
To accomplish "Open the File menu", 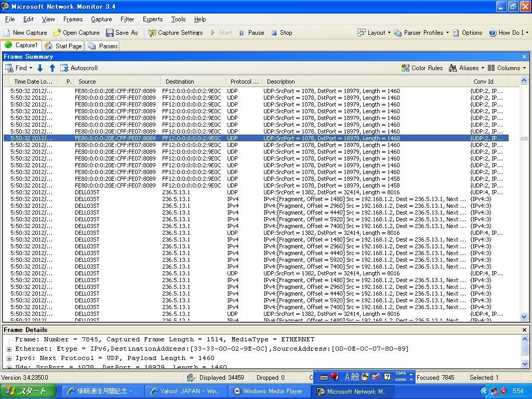I will pos(10,19).
